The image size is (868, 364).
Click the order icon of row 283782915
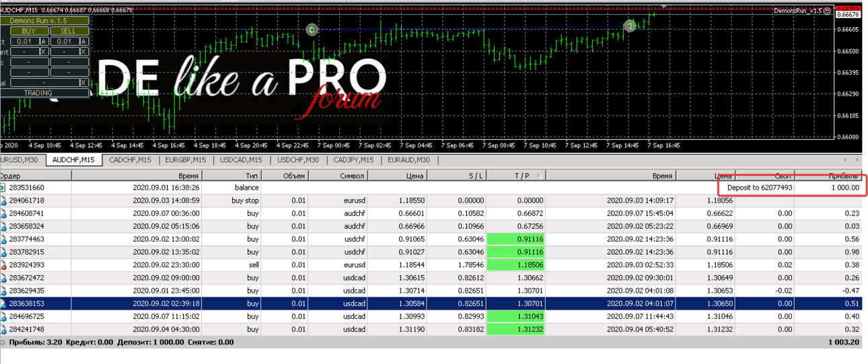(3, 252)
